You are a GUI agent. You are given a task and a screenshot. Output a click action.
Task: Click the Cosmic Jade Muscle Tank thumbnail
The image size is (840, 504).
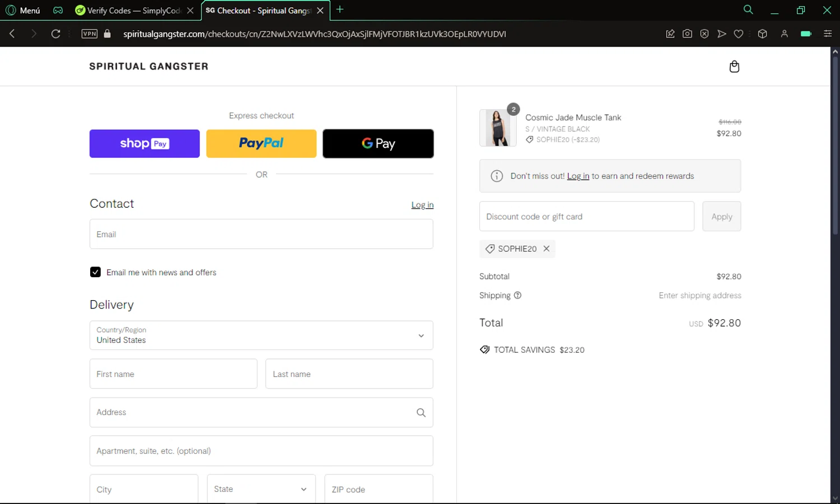498,128
